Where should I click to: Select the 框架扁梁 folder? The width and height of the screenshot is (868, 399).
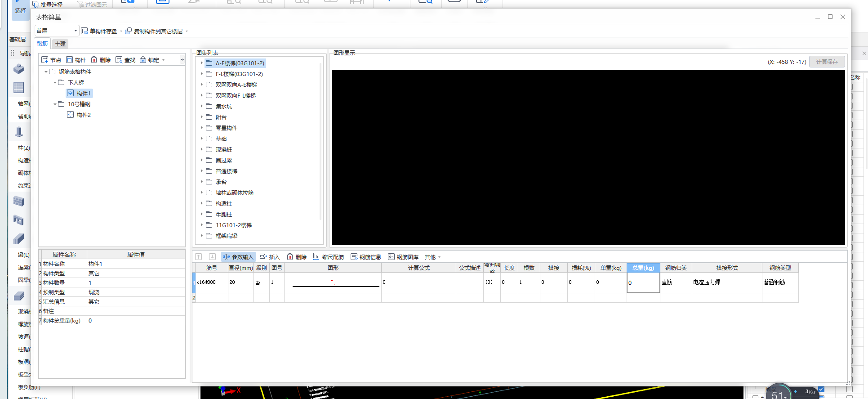(227, 236)
